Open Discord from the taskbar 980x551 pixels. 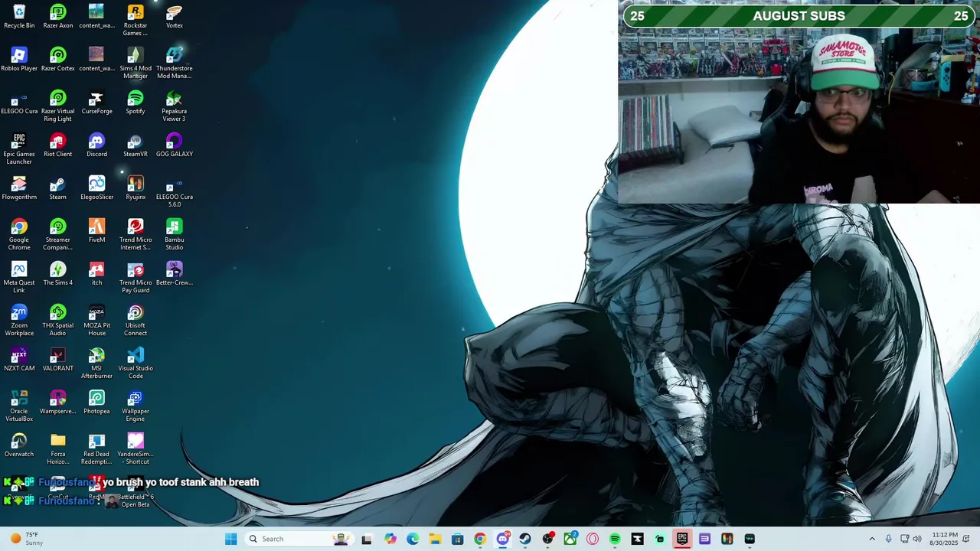(x=503, y=539)
